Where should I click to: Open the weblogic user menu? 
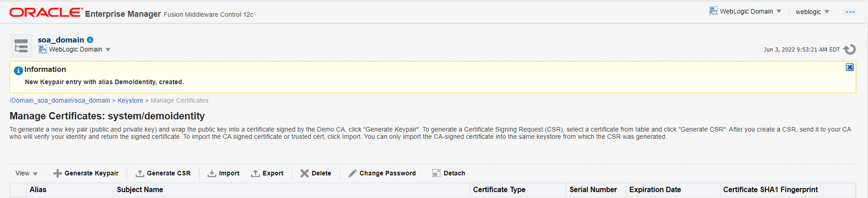point(812,12)
